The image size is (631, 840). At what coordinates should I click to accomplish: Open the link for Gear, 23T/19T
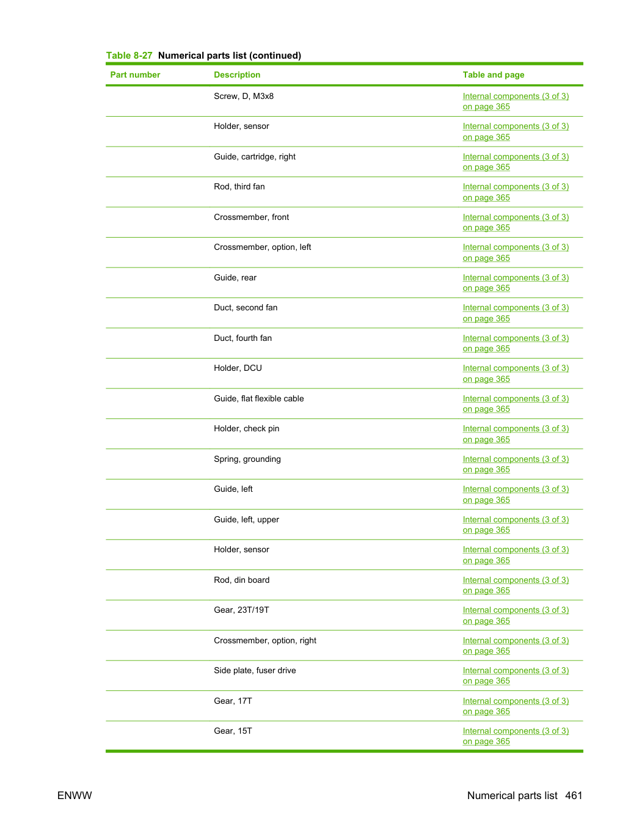[516, 615]
